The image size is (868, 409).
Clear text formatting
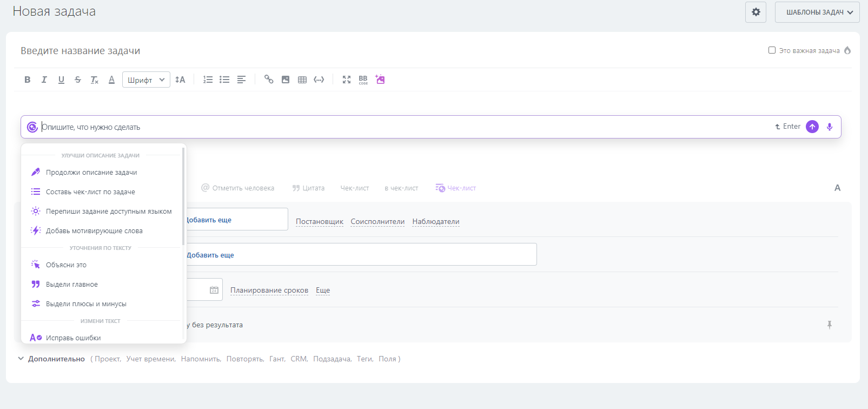(95, 80)
